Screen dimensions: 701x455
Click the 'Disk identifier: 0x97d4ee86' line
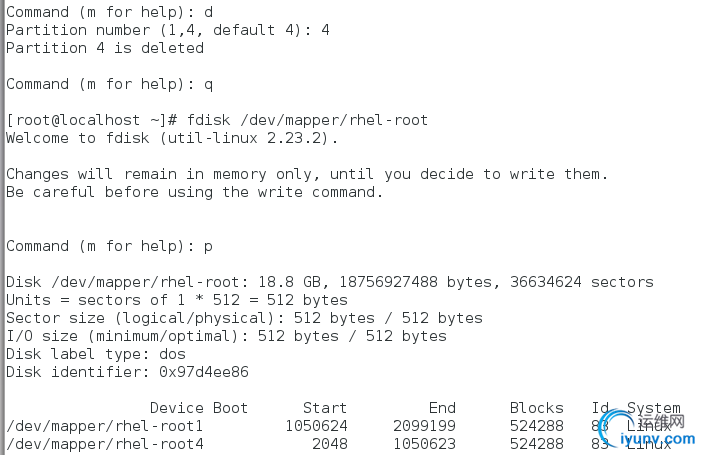pos(127,372)
